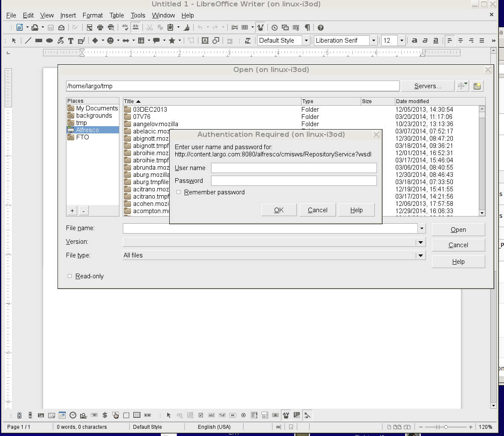Tick the Read-only checkbox
Screen dimensions: 504x436
pyautogui.click(x=70, y=276)
